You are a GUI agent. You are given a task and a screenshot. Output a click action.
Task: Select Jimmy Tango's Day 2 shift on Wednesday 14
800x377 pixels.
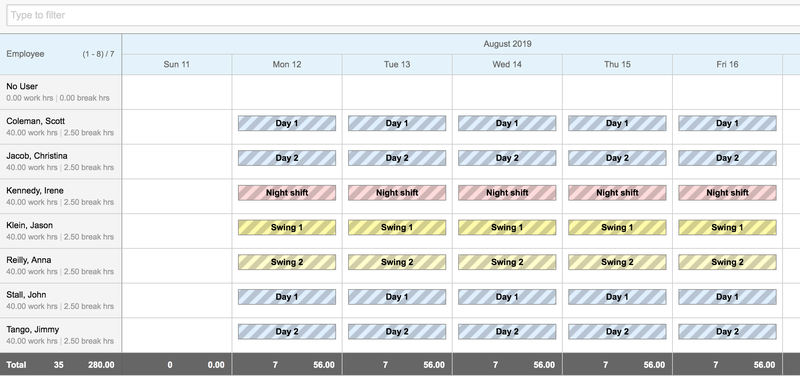pyautogui.click(x=507, y=331)
